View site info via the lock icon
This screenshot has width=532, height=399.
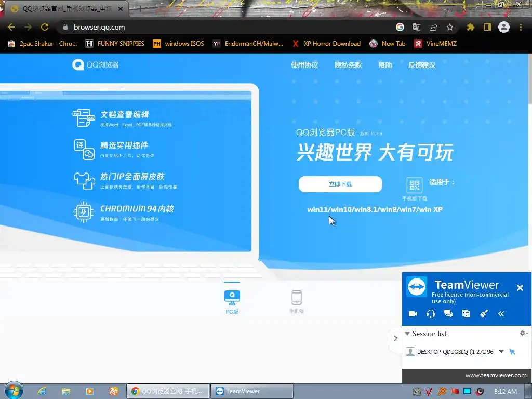65,27
